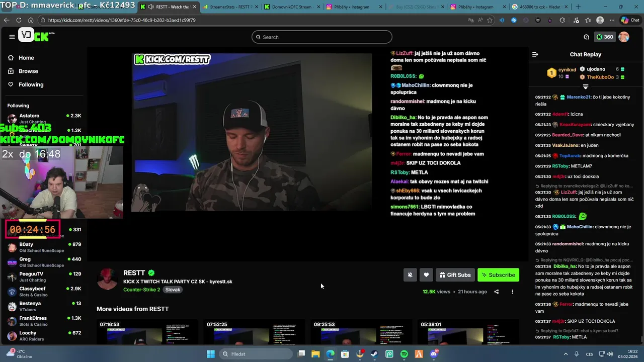Click the chat bubble icon beside the Kicks balance
This screenshot has width=644, height=362.
586,37
